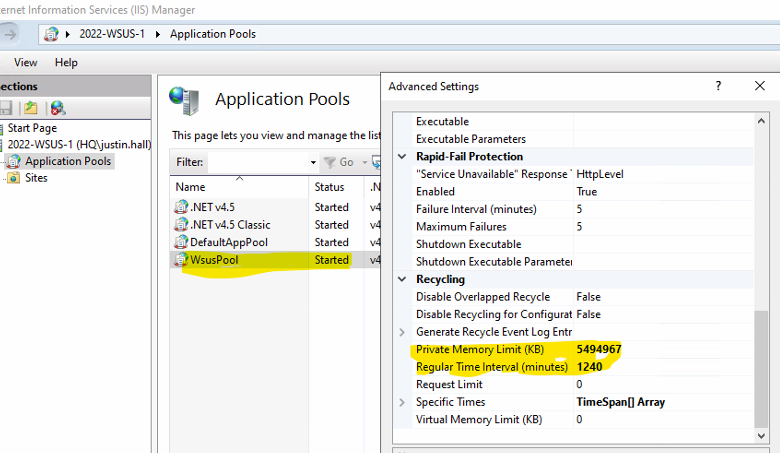This screenshot has height=453, width=780.
Task: Select Application Pools tree node
Action: (x=68, y=161)
